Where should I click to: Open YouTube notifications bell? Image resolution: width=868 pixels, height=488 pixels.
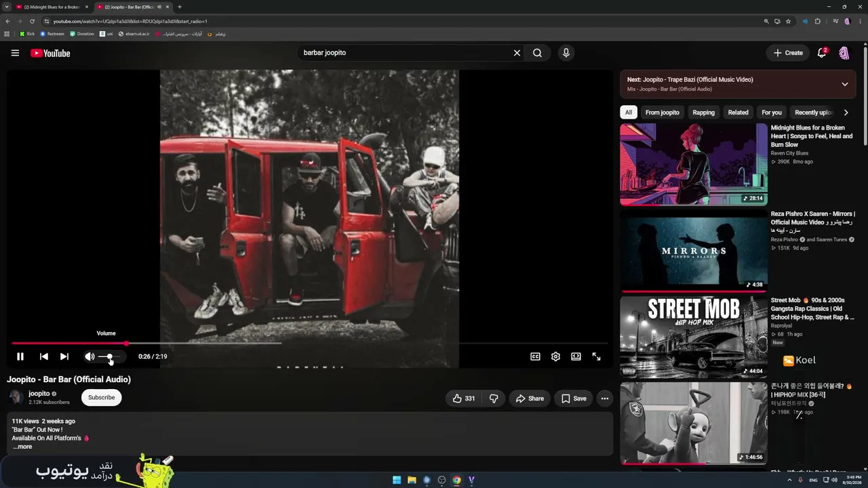[x=822, y=53]
